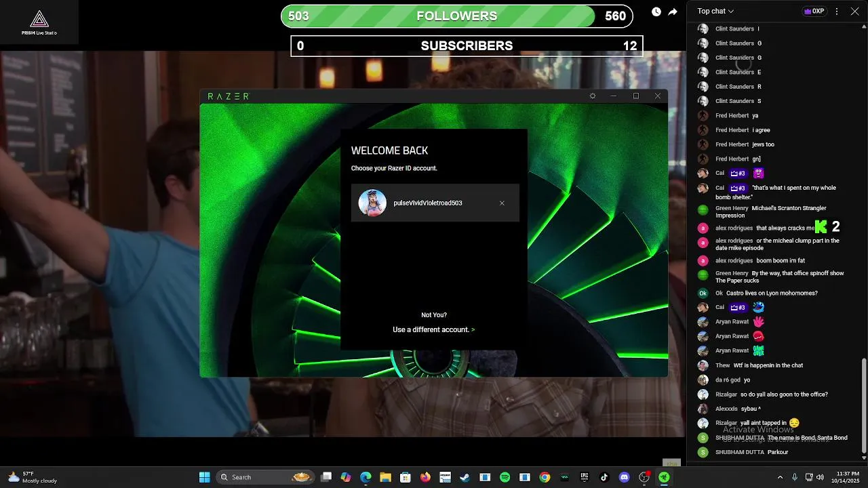This screenshot has width=868, height=488.
Task: Click 'Not You?' text in login panel
Action: [x=434, y=314]
